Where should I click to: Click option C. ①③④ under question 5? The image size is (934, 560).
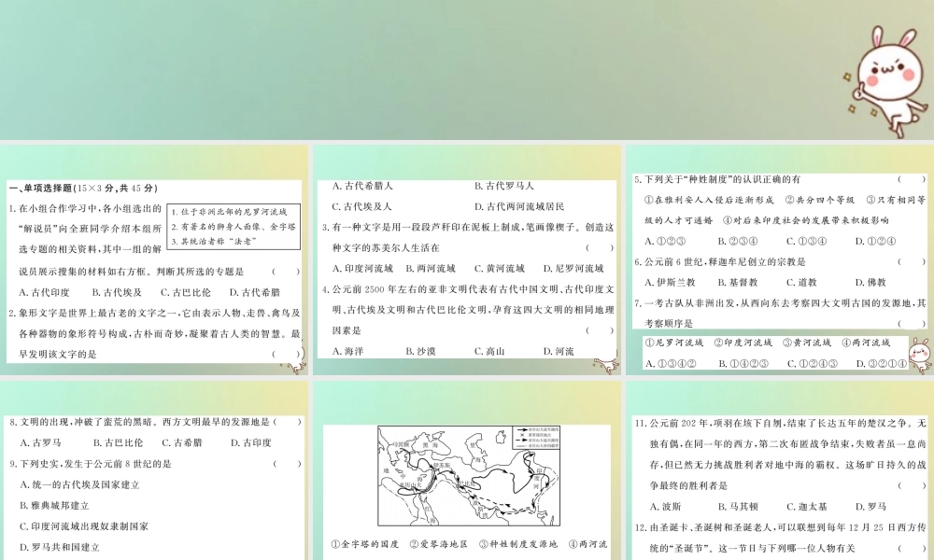[807, 241]
